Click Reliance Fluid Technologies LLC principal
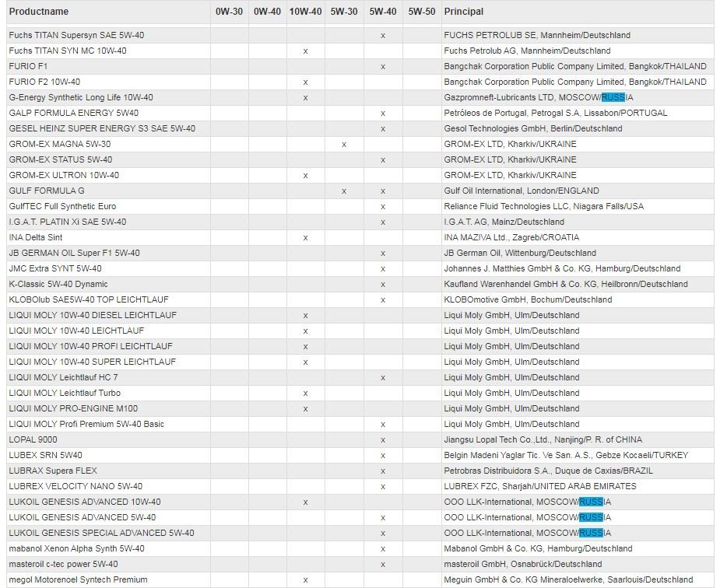 (x=544, y=207)
